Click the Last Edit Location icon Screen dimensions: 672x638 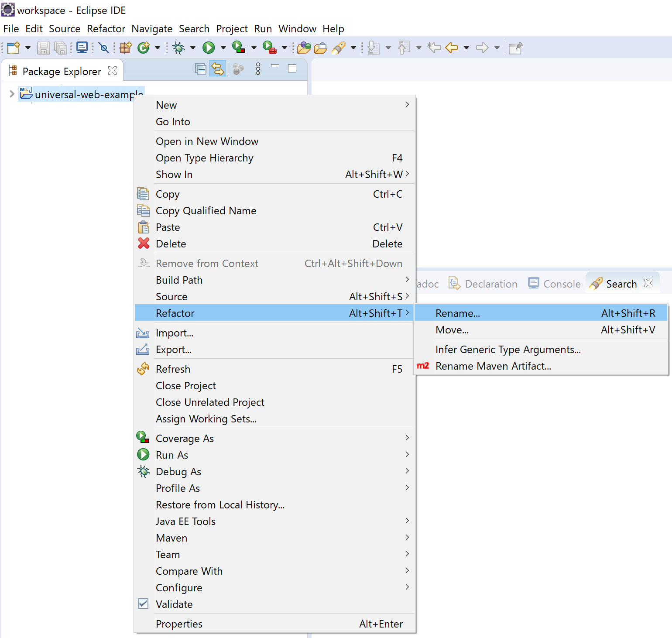tap(434, 47)
